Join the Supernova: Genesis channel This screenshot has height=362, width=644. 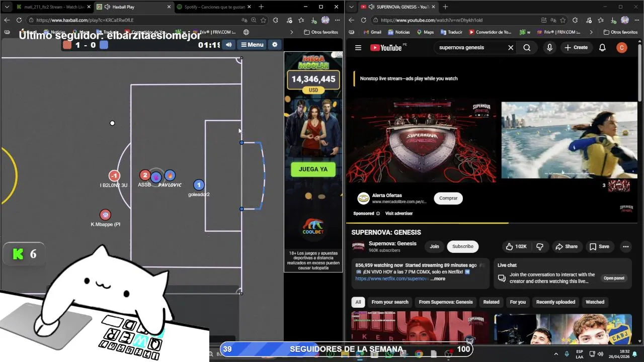point(434,246)
